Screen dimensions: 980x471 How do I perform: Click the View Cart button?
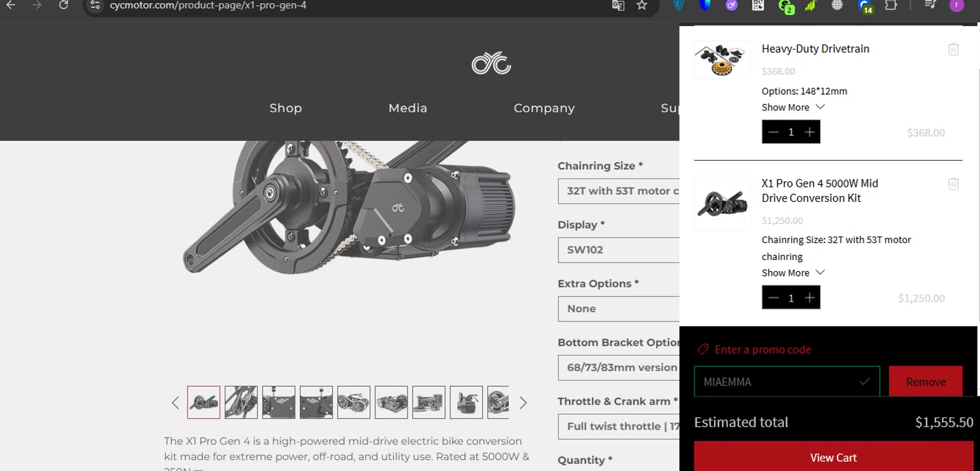(834, 457)
